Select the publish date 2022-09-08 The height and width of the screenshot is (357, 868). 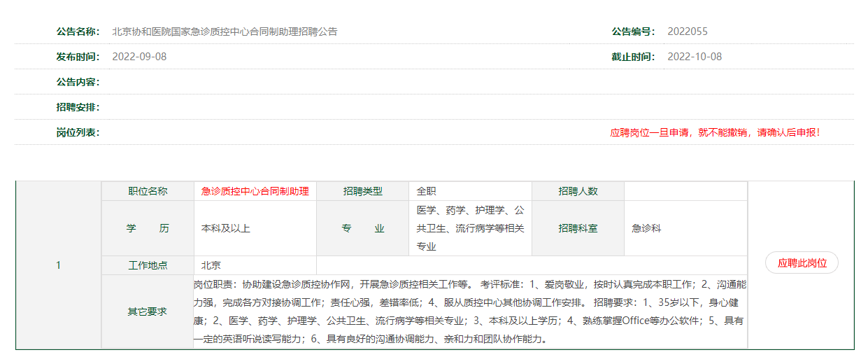(139, 57)
